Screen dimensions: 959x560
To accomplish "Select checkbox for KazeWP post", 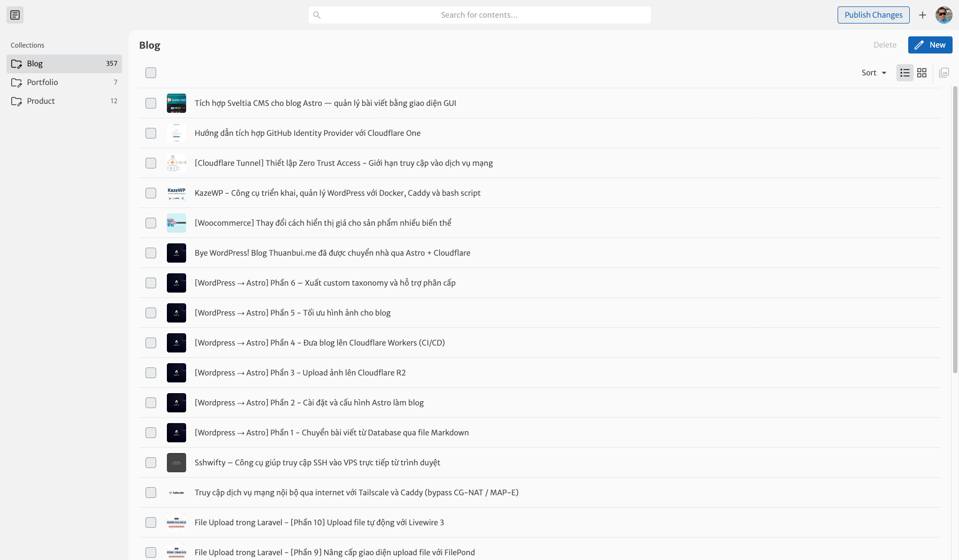I will point(151,193).
